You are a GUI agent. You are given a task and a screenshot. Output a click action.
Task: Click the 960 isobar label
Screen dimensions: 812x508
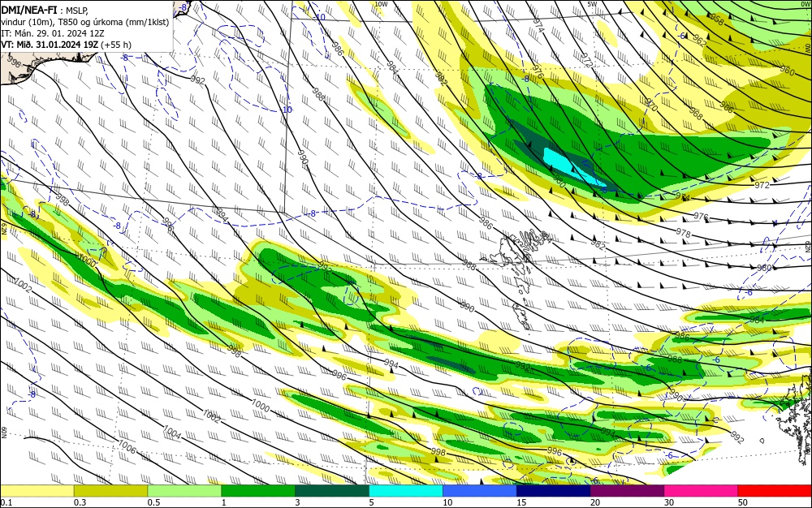pos(787,71)
